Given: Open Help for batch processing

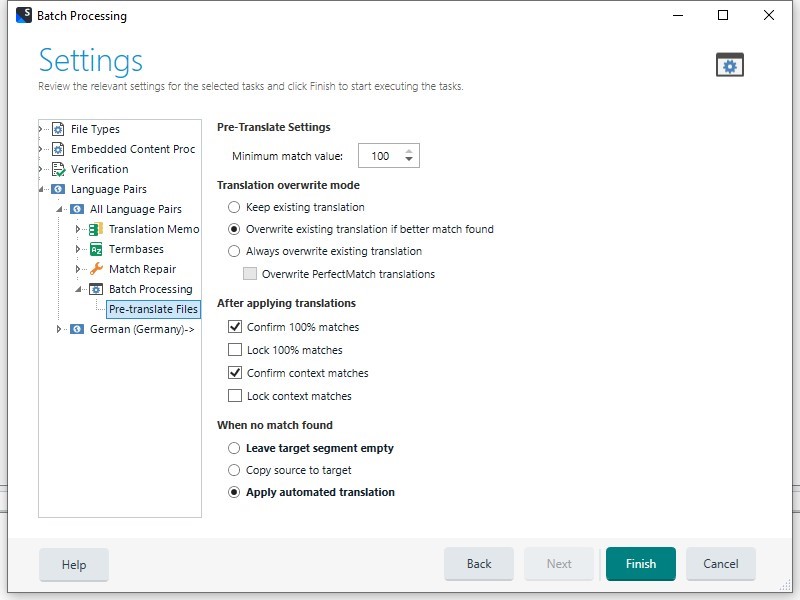Looking at the screenshot, I should [73, 565].
